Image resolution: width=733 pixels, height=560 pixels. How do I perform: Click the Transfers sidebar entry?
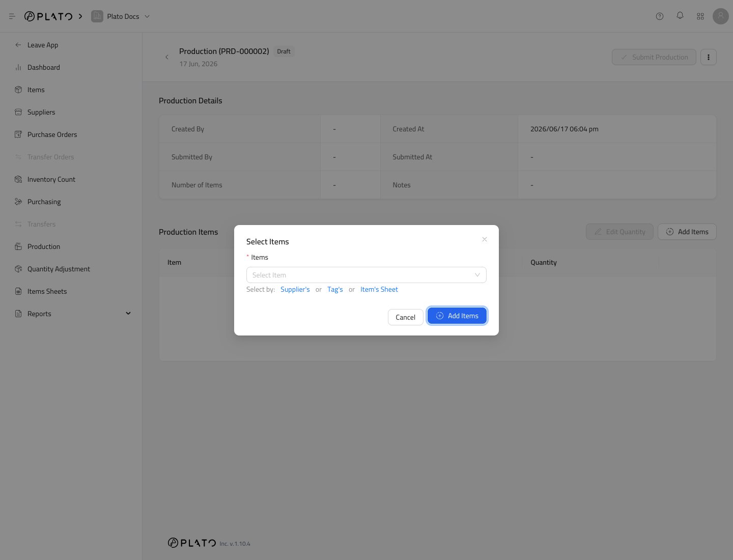point(42,224)
